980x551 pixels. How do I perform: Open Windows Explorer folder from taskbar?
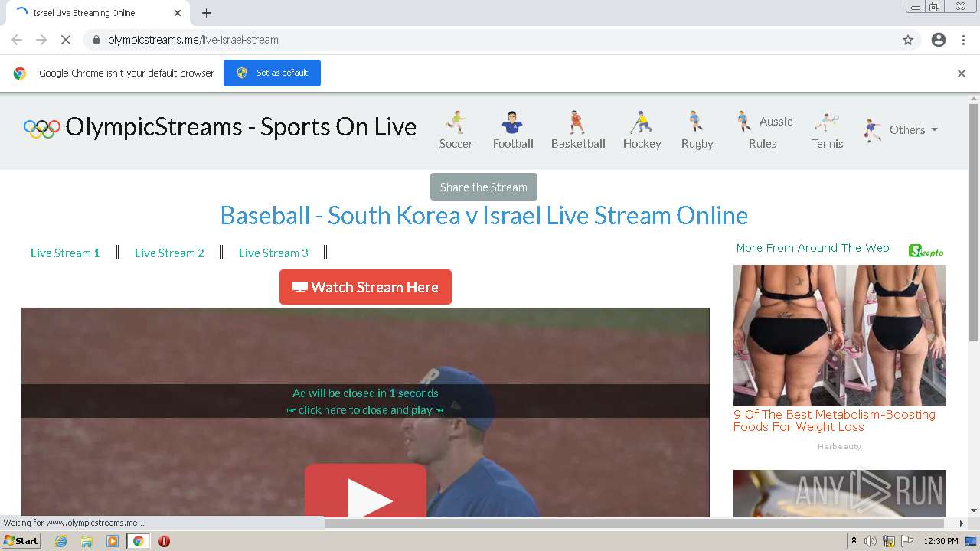[x=87, y=541]
